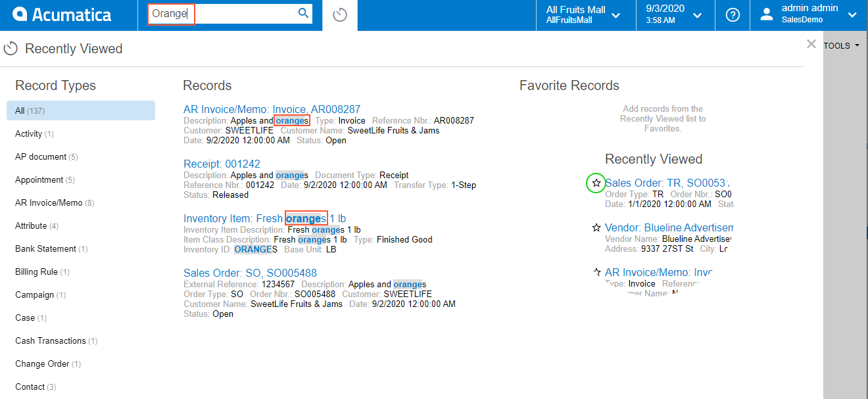
Task: Favorite the Vendor Blueline Advertisement record
Action: coord(596,227)
